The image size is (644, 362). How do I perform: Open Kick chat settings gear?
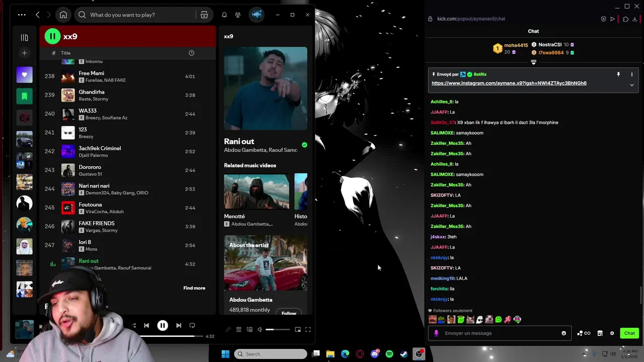[x=612, y=333]
